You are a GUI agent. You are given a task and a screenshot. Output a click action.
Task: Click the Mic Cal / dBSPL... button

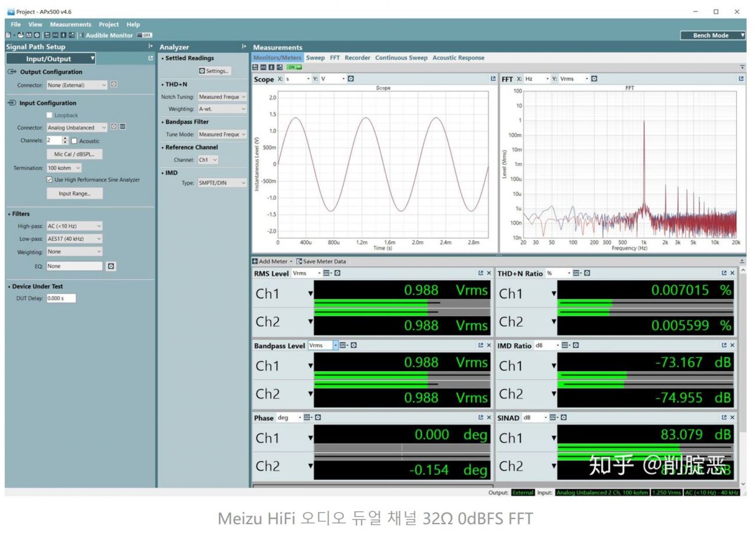(x=74, y=154)
